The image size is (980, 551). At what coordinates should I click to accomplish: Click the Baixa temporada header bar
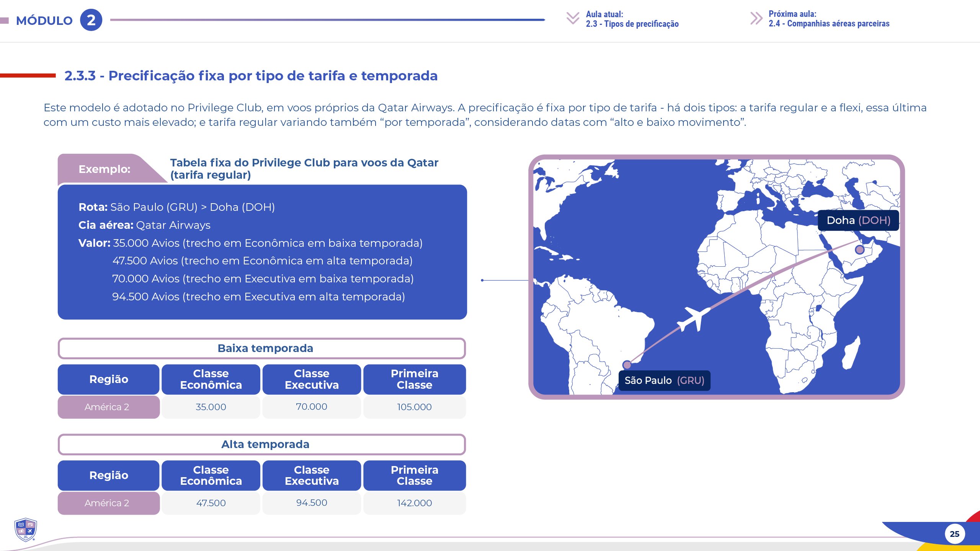pyautogui.click(x=262, y=348)
